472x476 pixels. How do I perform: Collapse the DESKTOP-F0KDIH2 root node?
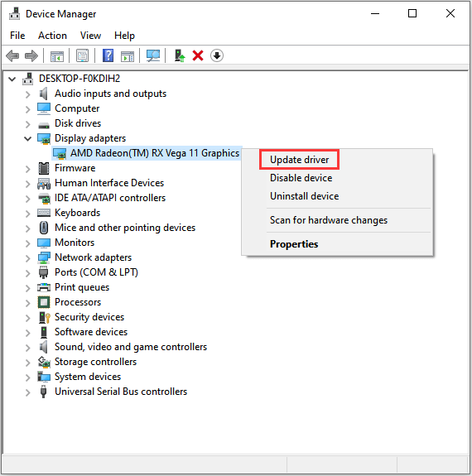(x=12, y=79)
